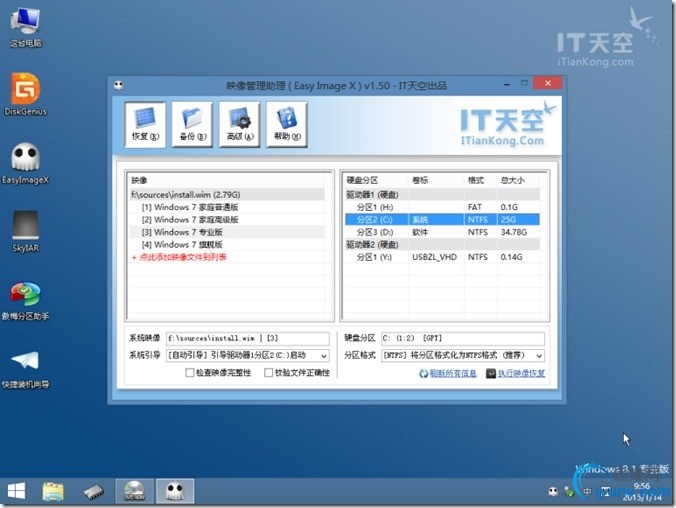Select partition 分区2 (C:) 系统 row

[x=442, y=220]
